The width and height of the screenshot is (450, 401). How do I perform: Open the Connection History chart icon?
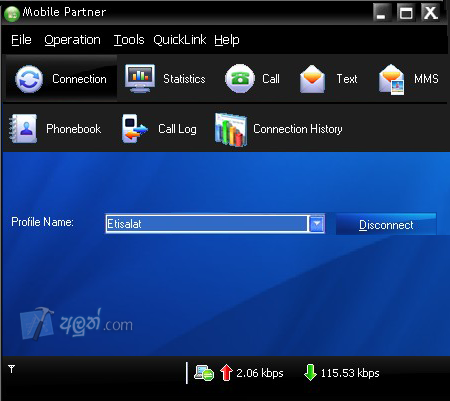point(231,129)
